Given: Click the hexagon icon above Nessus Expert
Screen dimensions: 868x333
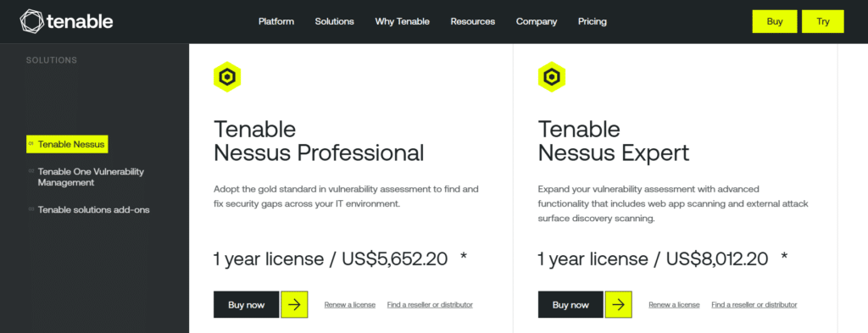Looking at the screenshot, I should click(552, 77).
